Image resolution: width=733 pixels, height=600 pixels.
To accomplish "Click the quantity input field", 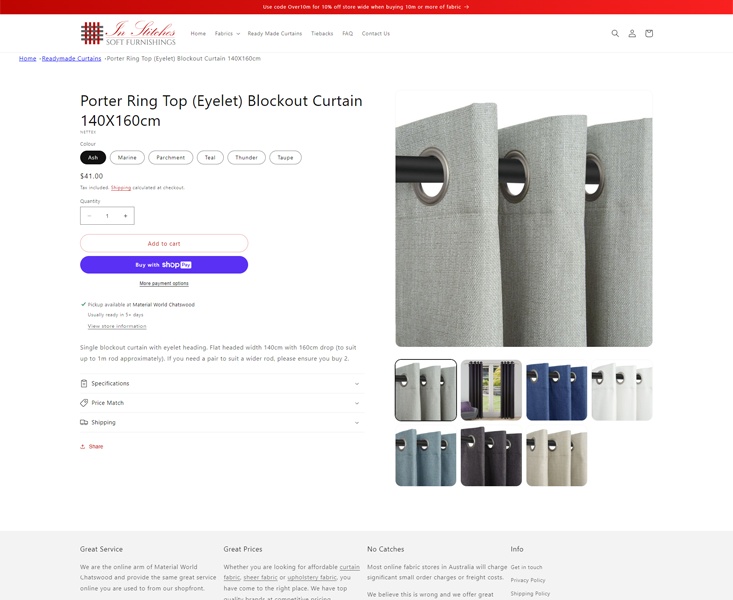I will pyautogui.click(x=107, y=216).
